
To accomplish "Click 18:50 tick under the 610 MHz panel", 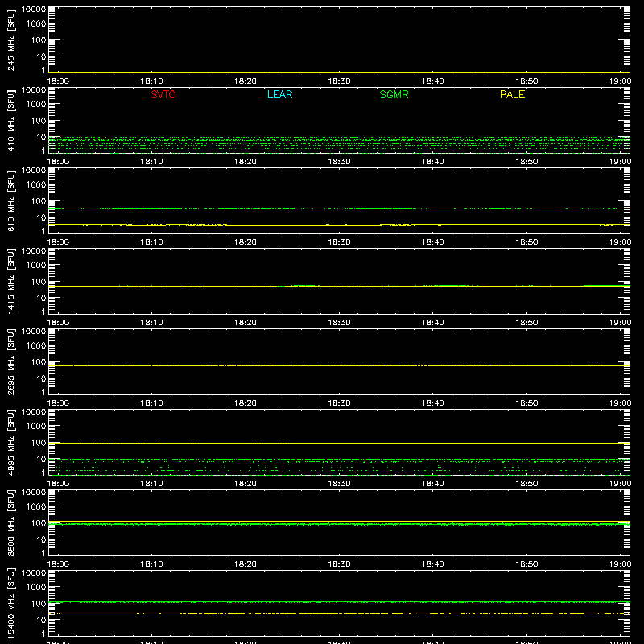I will (x=526, y=242).
